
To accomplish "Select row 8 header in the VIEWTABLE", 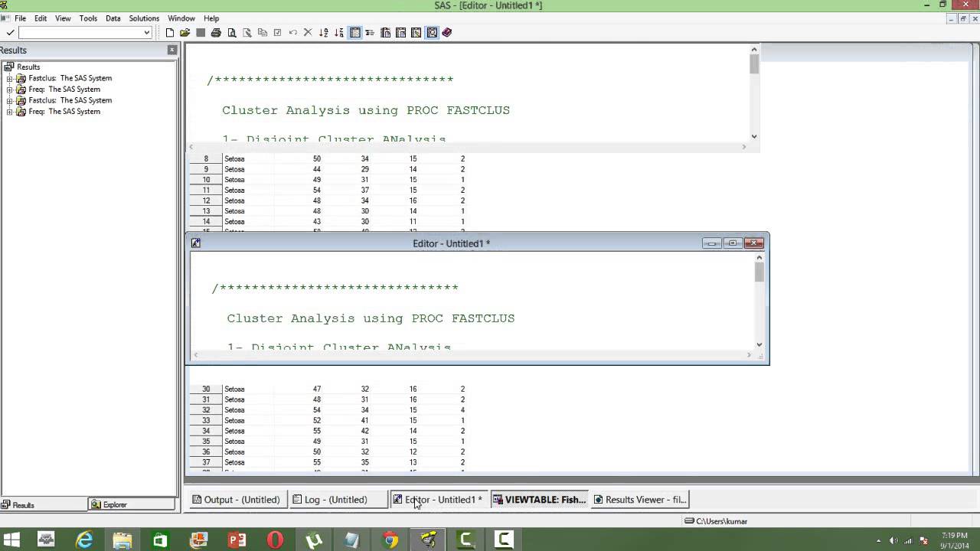I will (206, 159).
